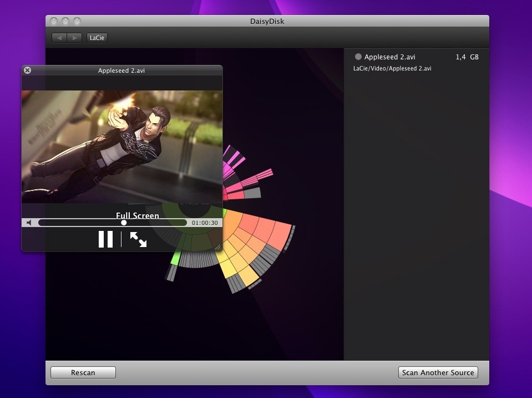The height and width of the screenshot is (398, 532).
Task: Switch the video preview to full screen
Action: (139, 239)
